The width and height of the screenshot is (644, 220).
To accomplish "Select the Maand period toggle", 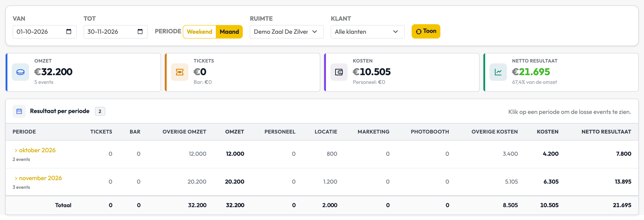I will click(x=229, y=32).
